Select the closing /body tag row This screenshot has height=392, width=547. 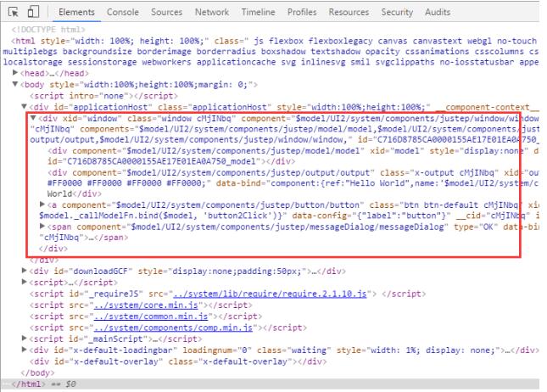pos(37,372)
